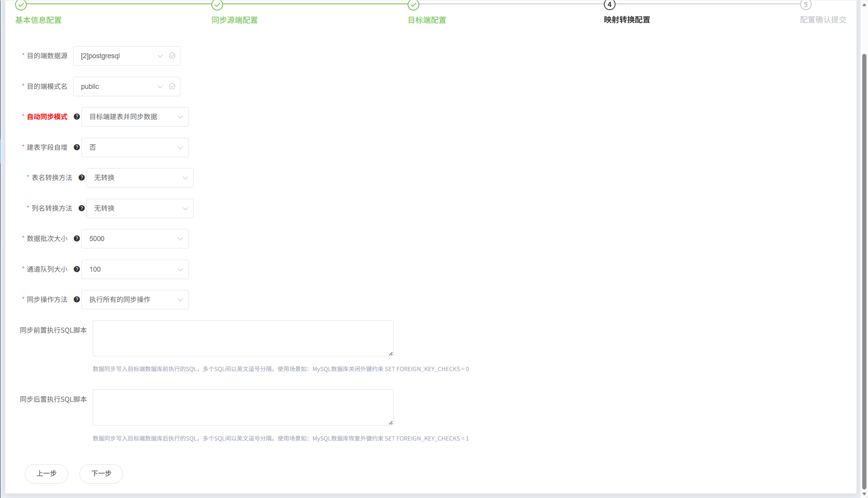Screen dimensions: 868x498
Task: Click help icon next to 数据批次大小
Action: pyautogui.click(x=77, y=238)
